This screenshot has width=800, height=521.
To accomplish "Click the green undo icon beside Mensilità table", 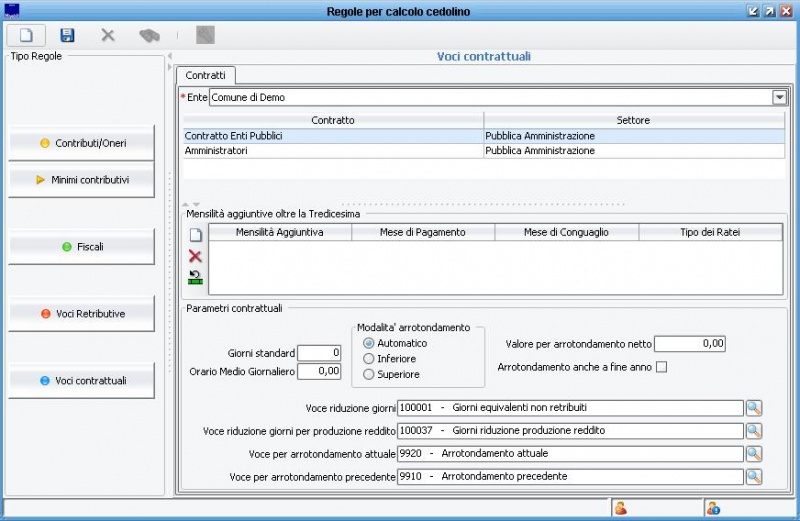I will point(196,277).
